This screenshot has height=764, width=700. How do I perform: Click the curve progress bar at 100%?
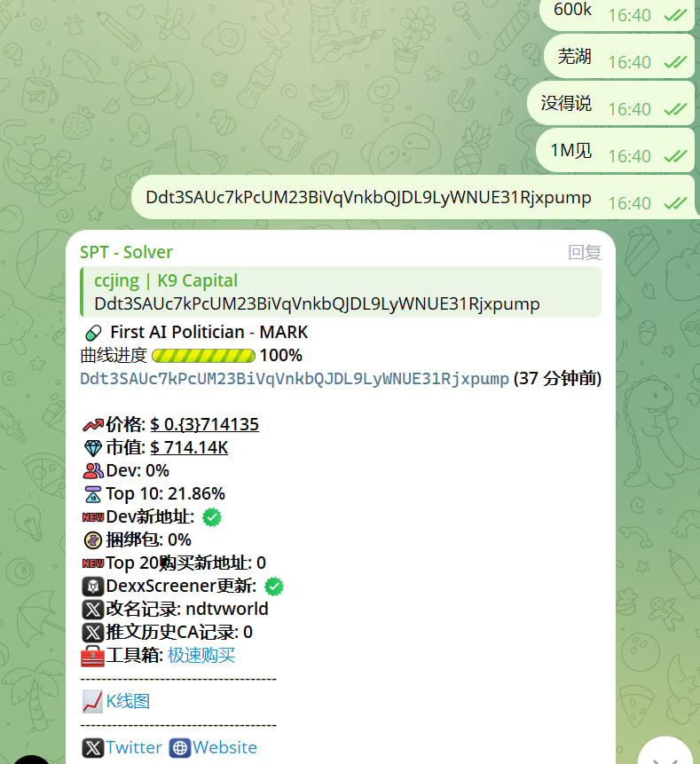pyautogui.click(x=204, y=356)
